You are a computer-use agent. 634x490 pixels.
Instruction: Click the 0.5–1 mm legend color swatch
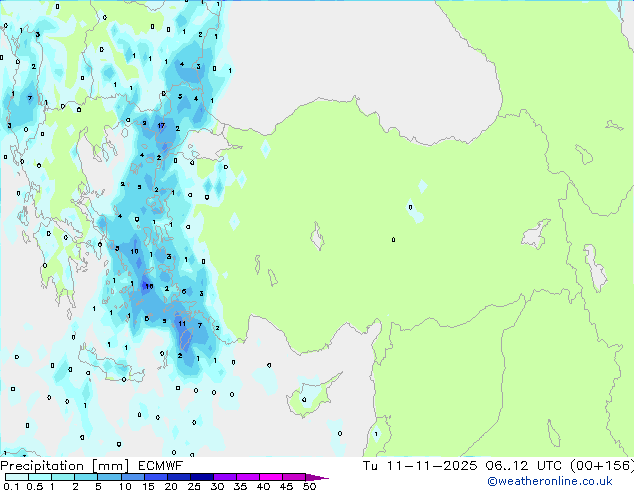pyautogui.click(x=40, y=477)
